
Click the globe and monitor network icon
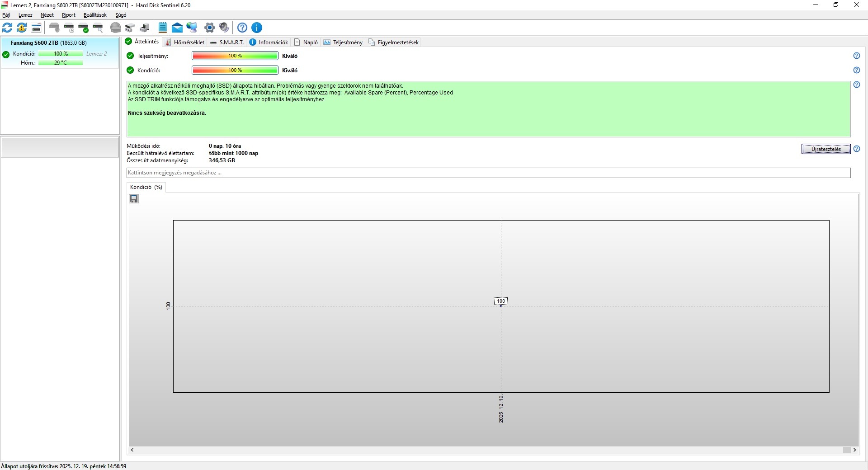192,28
